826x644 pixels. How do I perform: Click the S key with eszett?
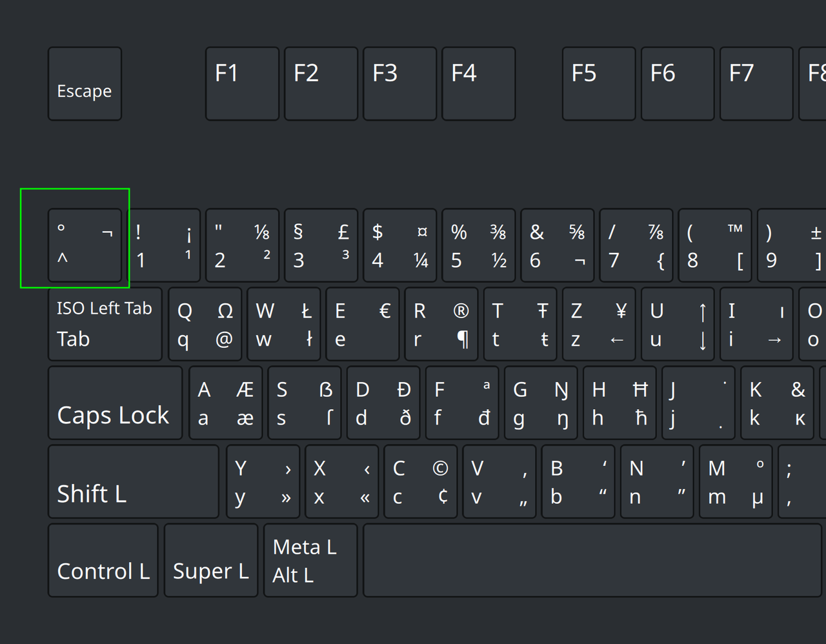pos(304,403)
